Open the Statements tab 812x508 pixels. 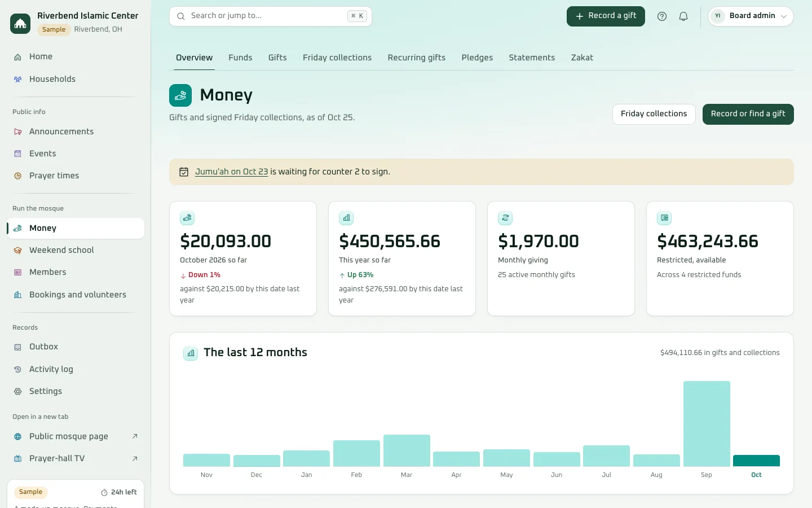point(532,58)
